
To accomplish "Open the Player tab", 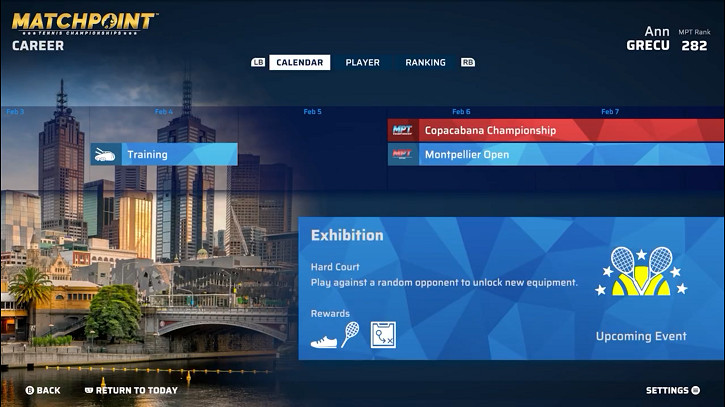I will tap(362, 62).
